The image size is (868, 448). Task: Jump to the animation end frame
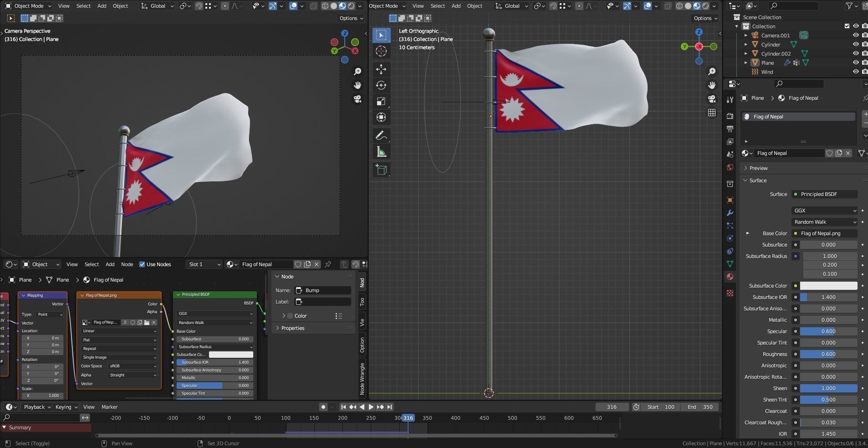(388, 407)
